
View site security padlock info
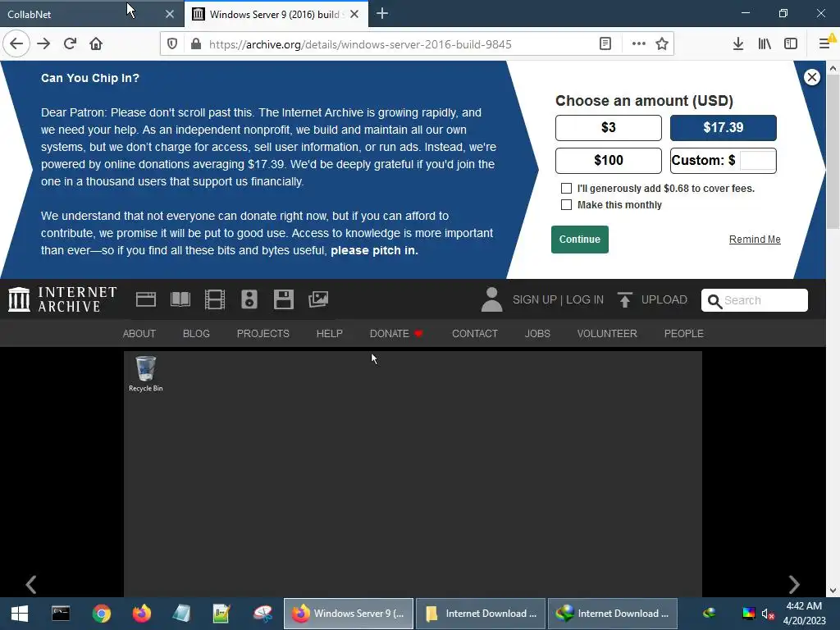[x=196, y=44]
